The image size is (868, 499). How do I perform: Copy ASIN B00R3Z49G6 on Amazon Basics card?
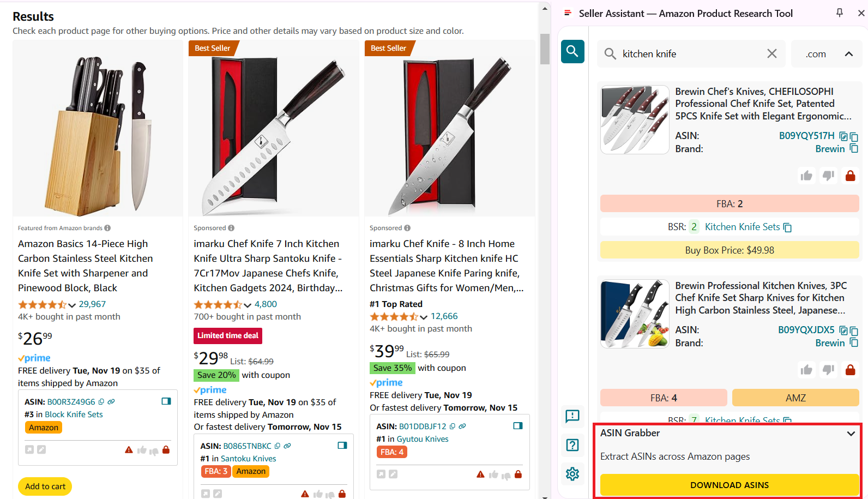pos(101,402)
